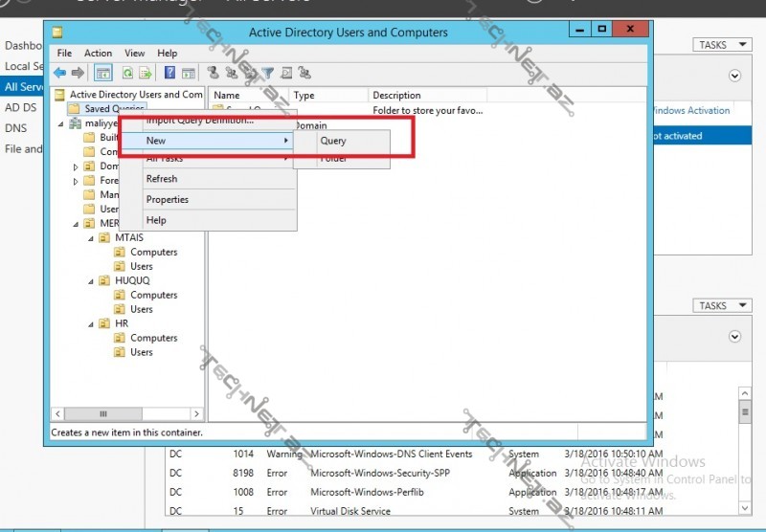
Task: Go back with the blue Back arrow
Action: [59, 74]
